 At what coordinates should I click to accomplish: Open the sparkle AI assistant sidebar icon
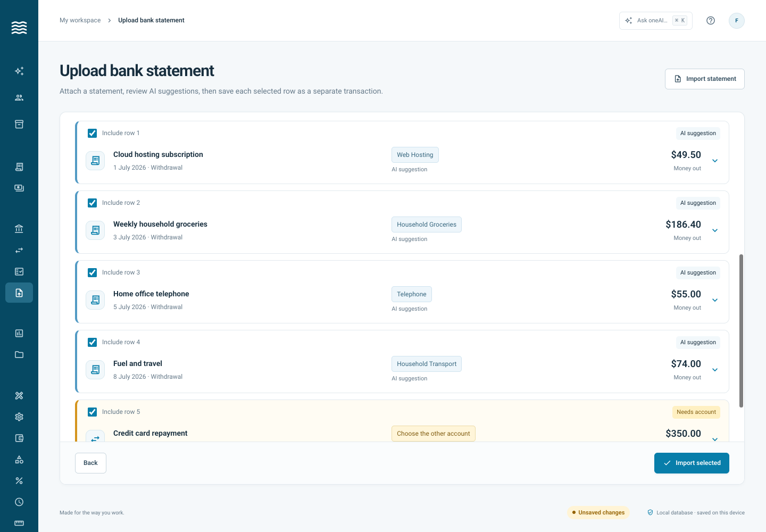point(19,71)
